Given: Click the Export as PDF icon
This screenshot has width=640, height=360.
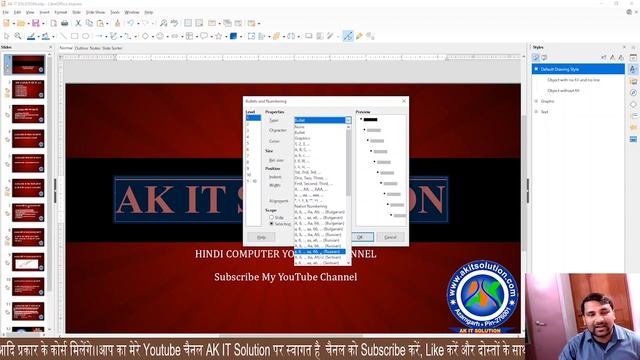Looking at the screenshot, I should (53, 23).
